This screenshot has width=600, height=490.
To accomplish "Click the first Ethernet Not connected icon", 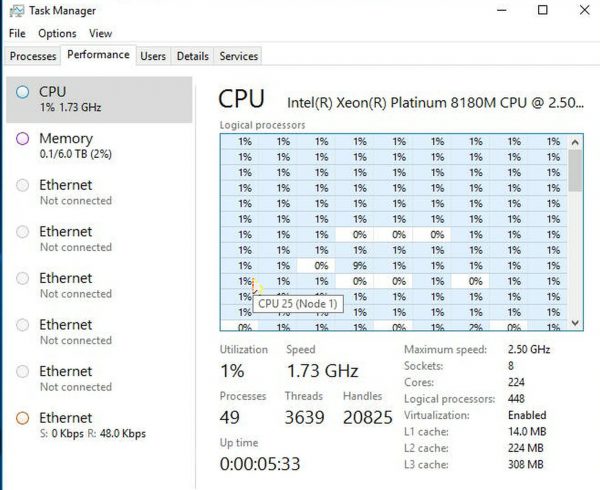I will coord(23,185).
